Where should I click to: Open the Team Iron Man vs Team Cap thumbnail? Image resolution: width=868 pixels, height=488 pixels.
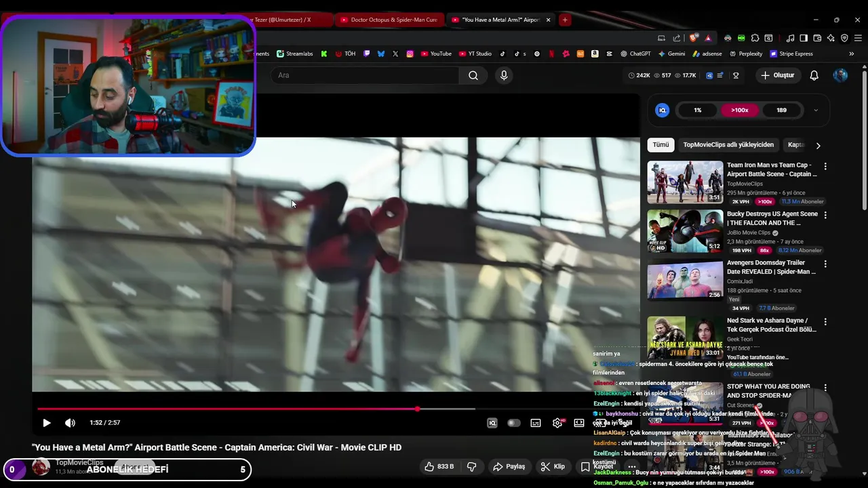[685, 182]
